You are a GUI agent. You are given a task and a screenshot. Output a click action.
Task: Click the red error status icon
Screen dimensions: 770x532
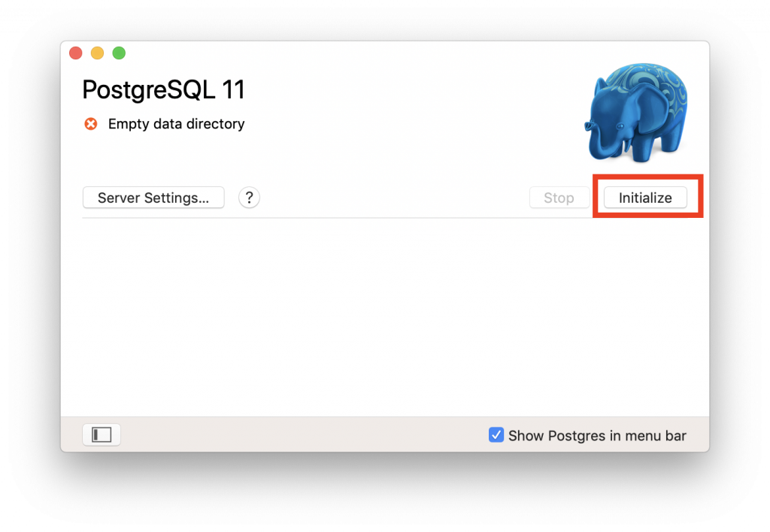coord(91,124)
